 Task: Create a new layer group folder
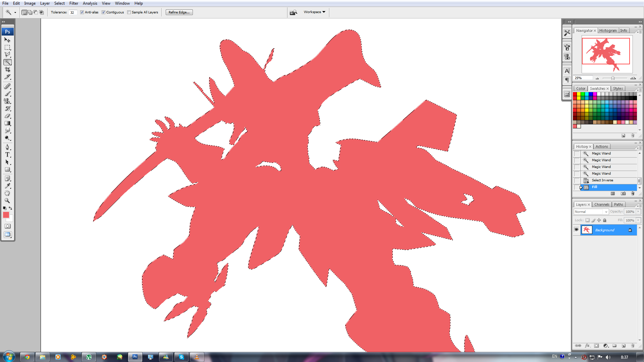click(614, 346)
